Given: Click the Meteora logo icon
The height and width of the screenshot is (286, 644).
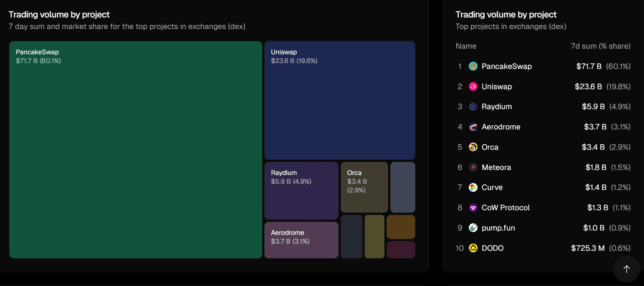Looking at the screenshot, I should pos(473,167).
